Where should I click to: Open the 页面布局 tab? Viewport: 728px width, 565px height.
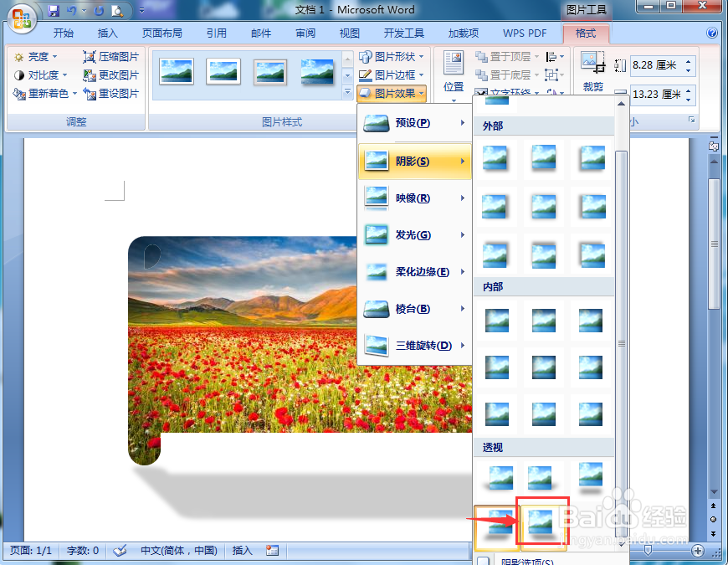[x=162, y=33]
